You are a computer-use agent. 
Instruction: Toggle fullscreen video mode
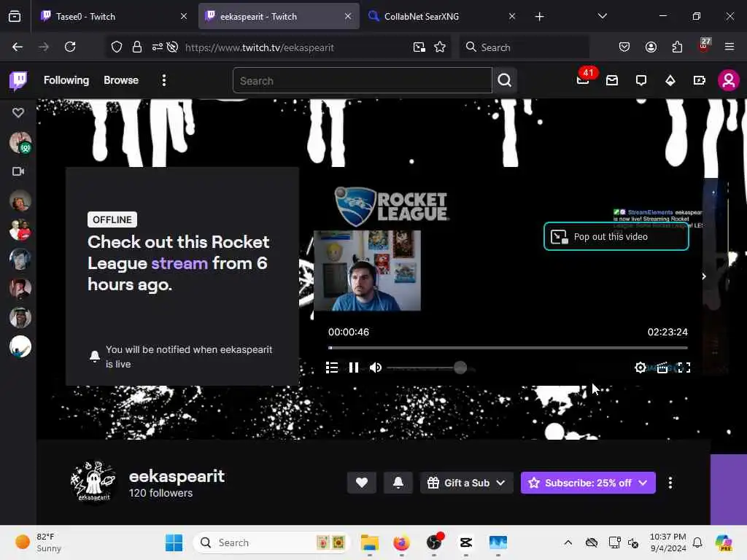(684, 367)
